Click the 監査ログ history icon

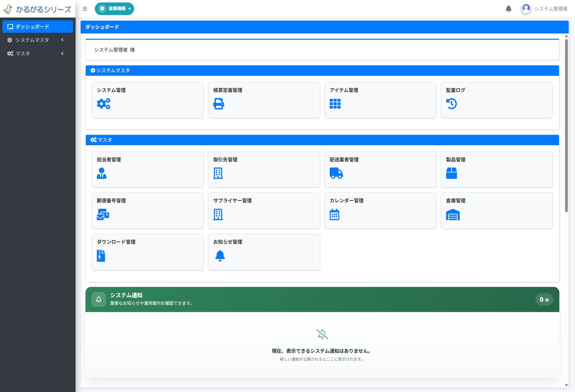(x=451, y=104)
